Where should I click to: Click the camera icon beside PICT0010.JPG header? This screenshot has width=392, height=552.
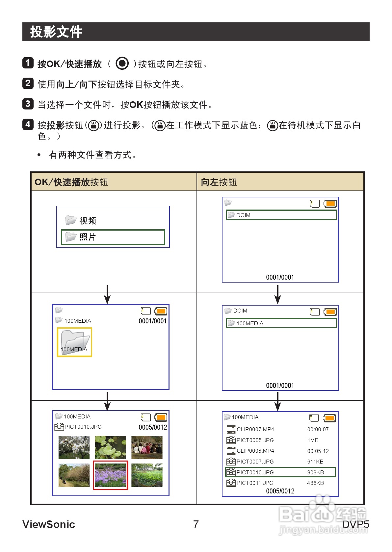(x=59, y=427)
